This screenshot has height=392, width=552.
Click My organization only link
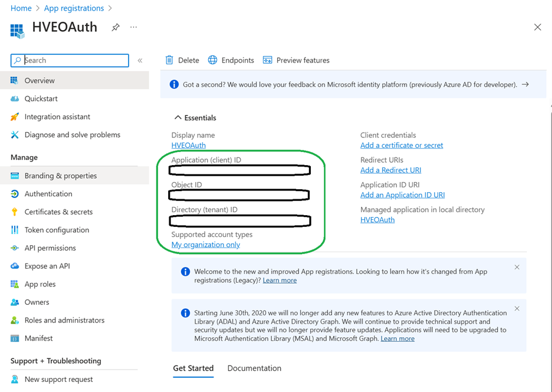pos(206,245)
